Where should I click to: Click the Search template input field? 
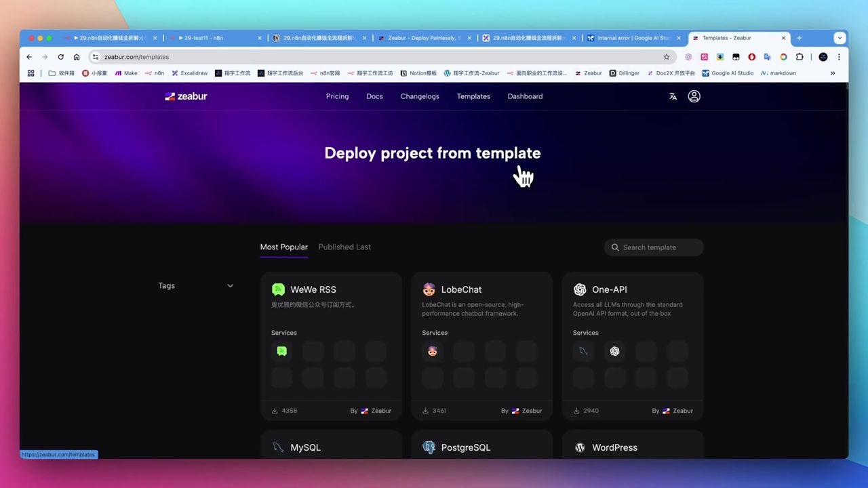point(653,247)
